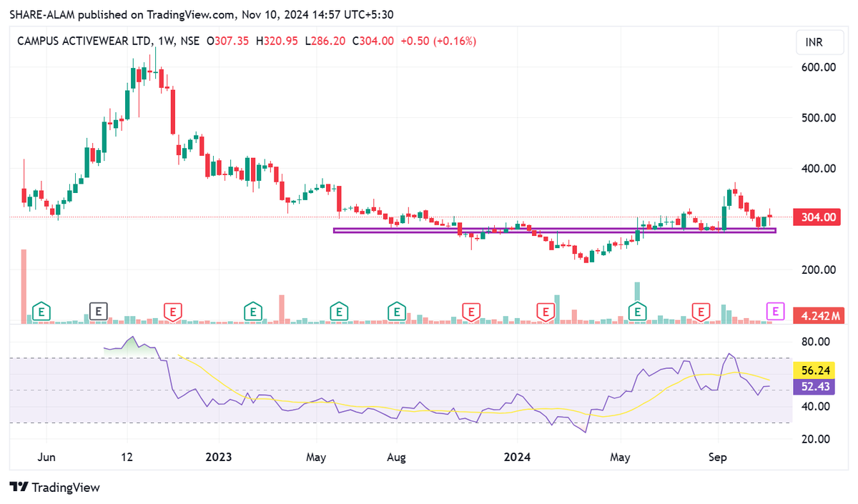Click the Jun time axis label
This screenshot has width=858, height=504.
coord(46,456)
